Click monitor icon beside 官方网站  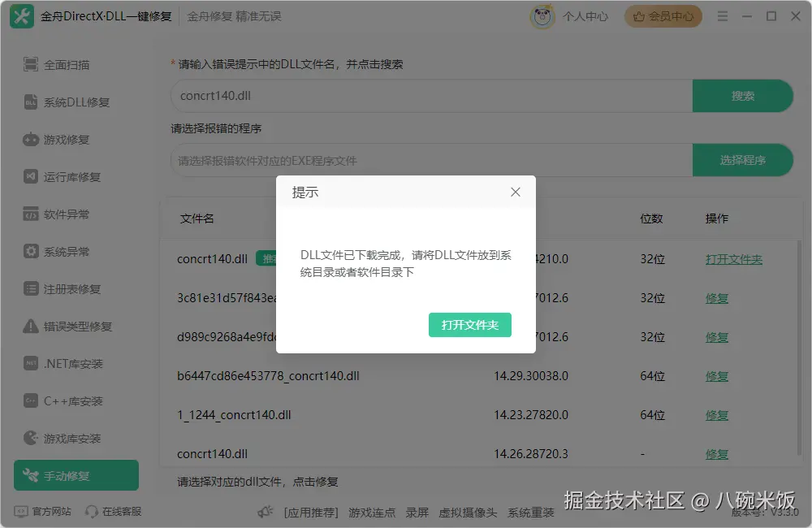click(x=21, y=512)
